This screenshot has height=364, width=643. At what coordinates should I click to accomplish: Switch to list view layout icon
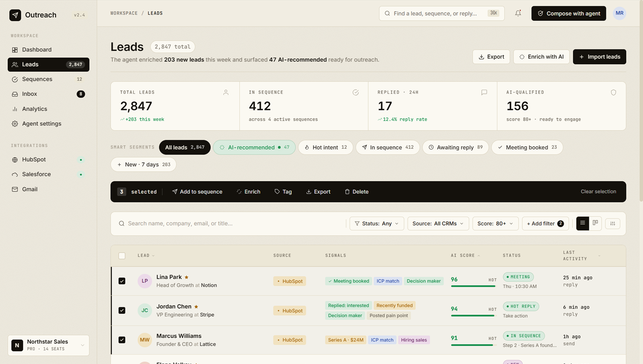(x=582, y=223)
